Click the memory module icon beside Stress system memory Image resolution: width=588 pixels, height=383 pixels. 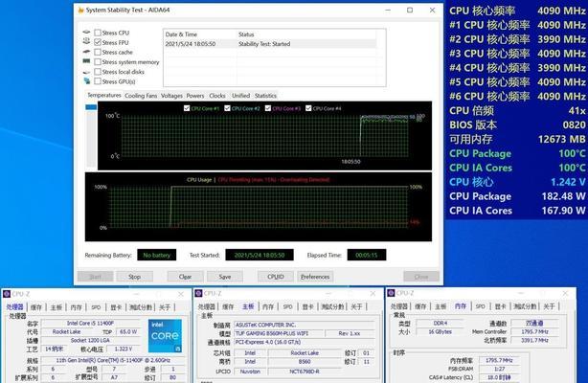pos(86,60)
